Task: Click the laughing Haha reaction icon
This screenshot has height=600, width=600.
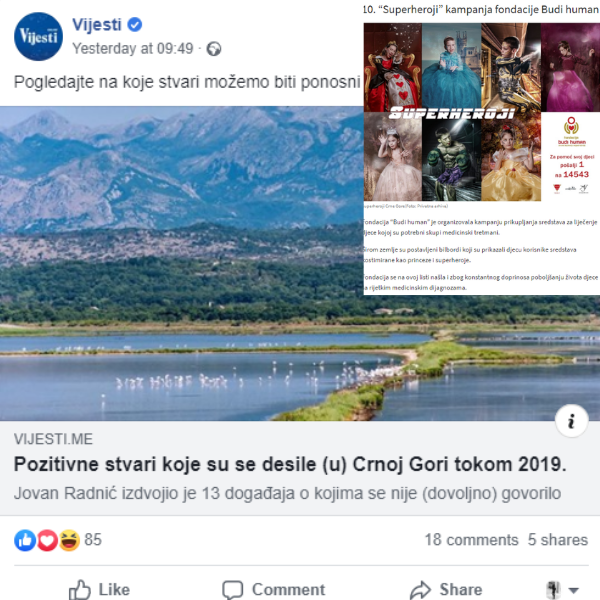Action: pos(69,540)
